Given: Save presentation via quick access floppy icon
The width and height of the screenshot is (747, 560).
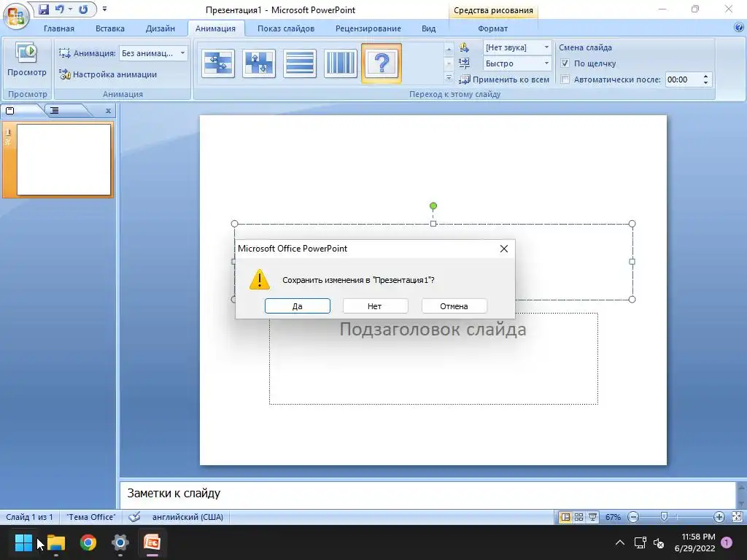Looking at the screenshot, I should click(x=43, y=9).
